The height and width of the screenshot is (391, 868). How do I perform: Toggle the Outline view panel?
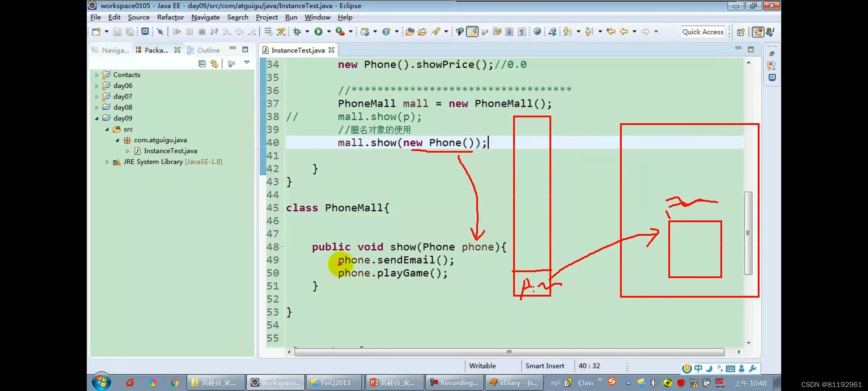209,50
